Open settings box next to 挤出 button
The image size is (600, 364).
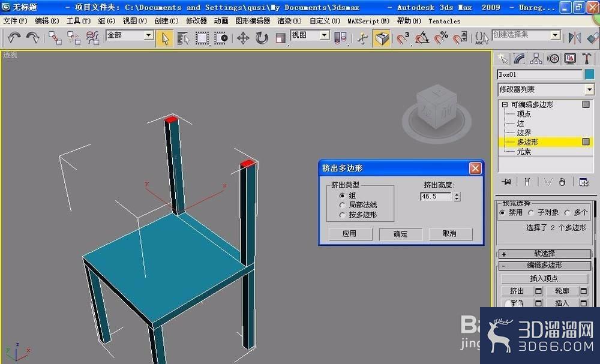[539, 291]
